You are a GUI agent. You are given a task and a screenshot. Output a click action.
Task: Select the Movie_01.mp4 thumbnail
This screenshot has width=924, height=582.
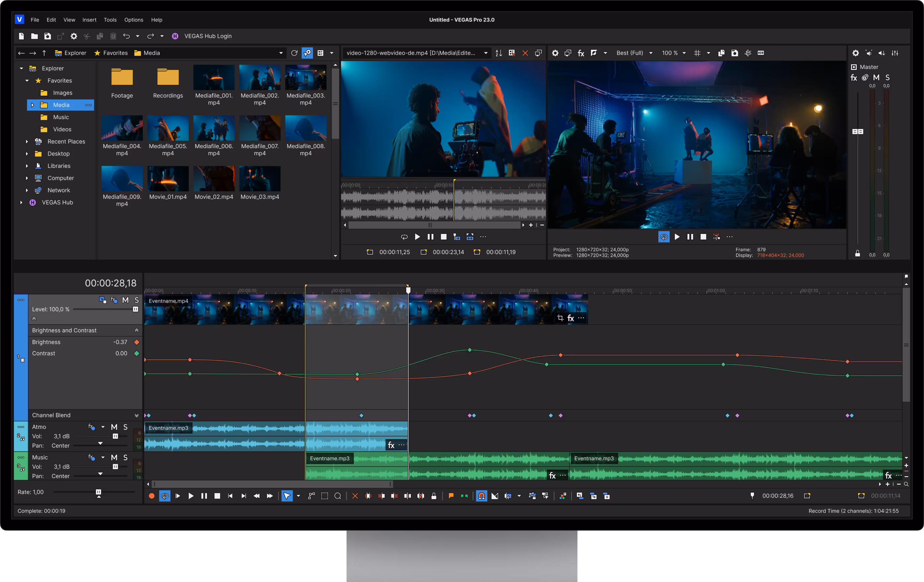pos(168,178)
